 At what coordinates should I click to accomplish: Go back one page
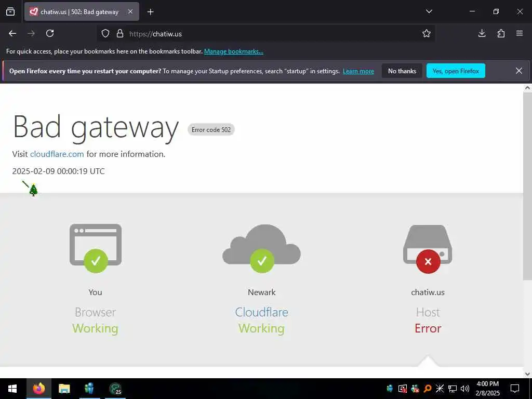point(12,33)
